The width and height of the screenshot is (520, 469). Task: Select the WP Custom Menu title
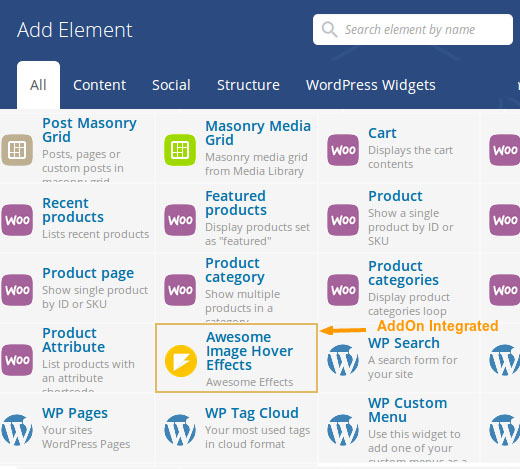click(408, 410)
